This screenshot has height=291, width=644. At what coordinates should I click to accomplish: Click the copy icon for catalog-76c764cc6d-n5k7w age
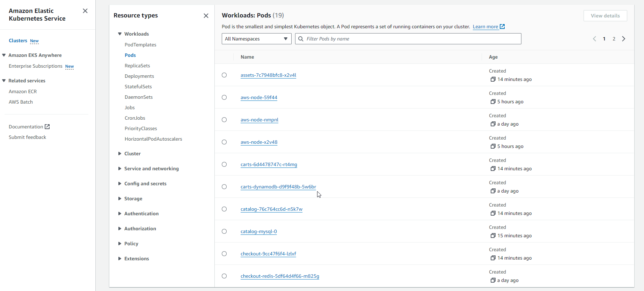(x=493, y=213)
